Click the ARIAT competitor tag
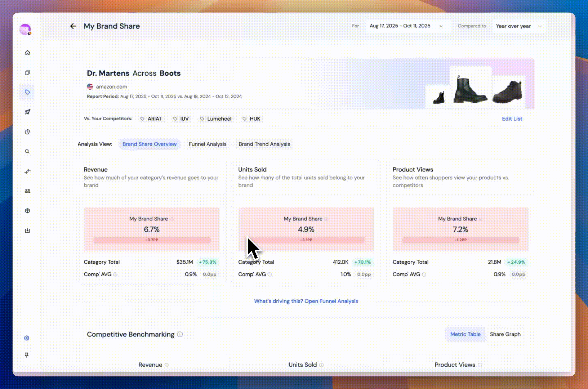Image resolution: width=588 pixels, height=389 pixels. 151,119
